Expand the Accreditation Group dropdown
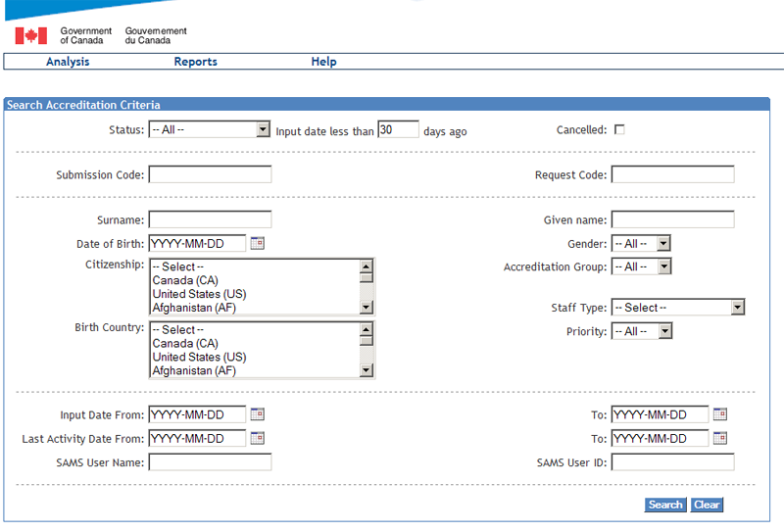 coord(664,266)
